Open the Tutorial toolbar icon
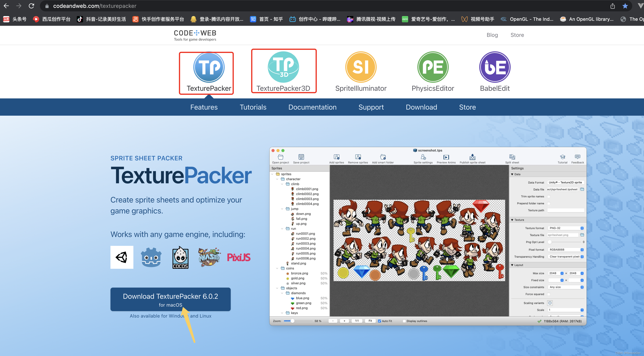This screenshot has height=356, width=644. point(562,157)
